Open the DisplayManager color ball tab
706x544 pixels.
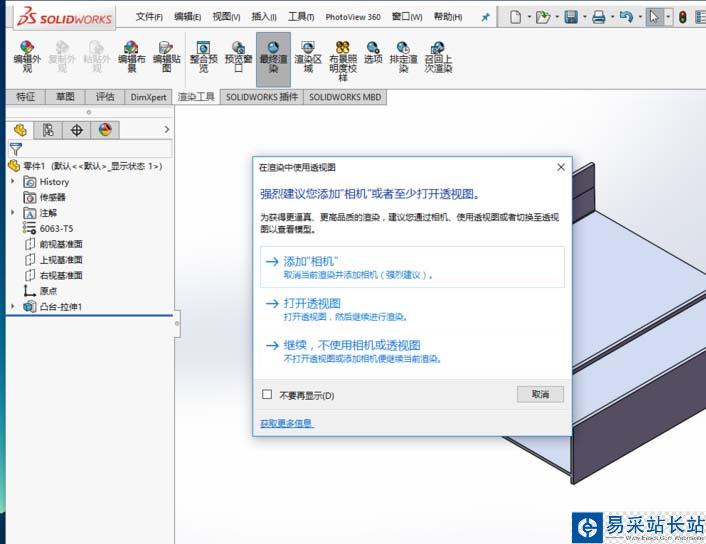(x=105, y=130)
